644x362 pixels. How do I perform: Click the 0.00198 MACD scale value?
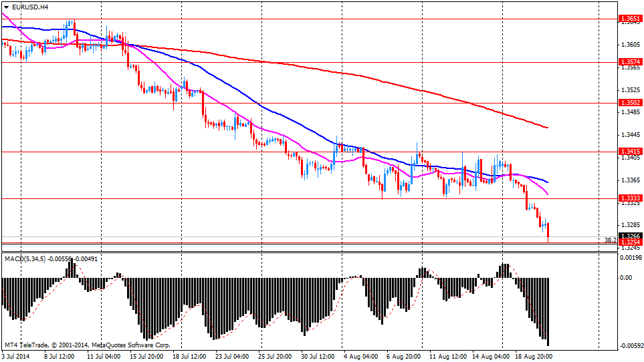pyautogui.click(x=631, y=257)
